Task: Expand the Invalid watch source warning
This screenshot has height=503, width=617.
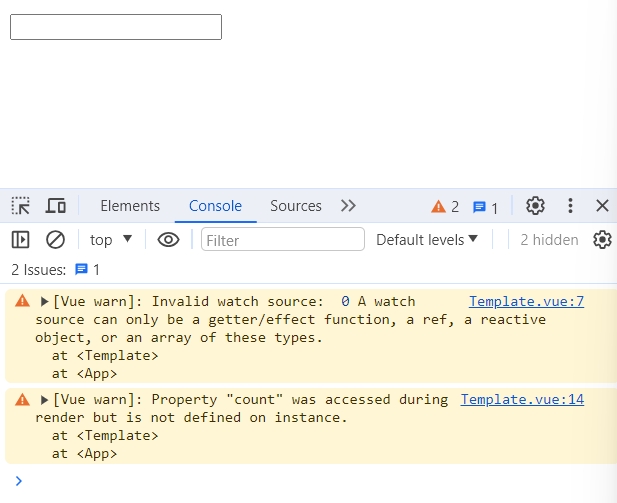Action: pos(44,302)
